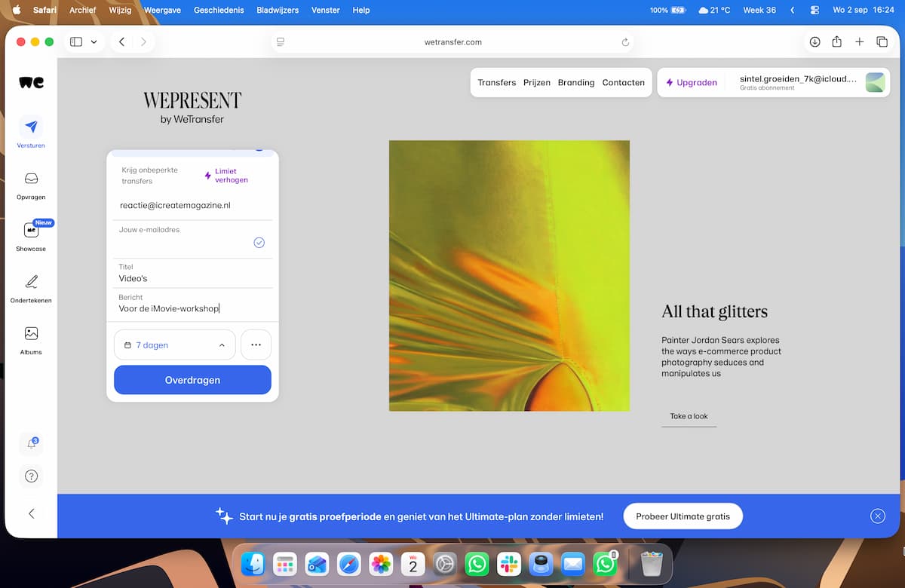Click Probeer Ultimate gratis

tap(683, 516)
